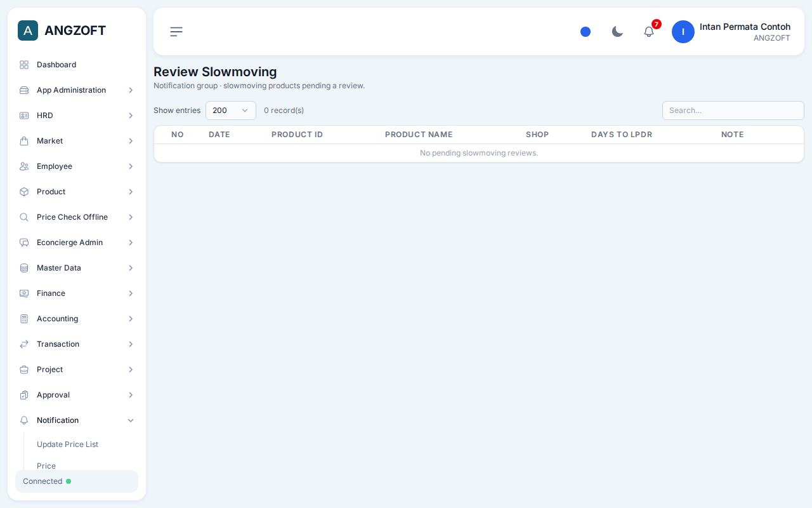Sort by DAYS TO LPDR column header
812x508 pixels.
pyautogui.click(x=622, y=135)
